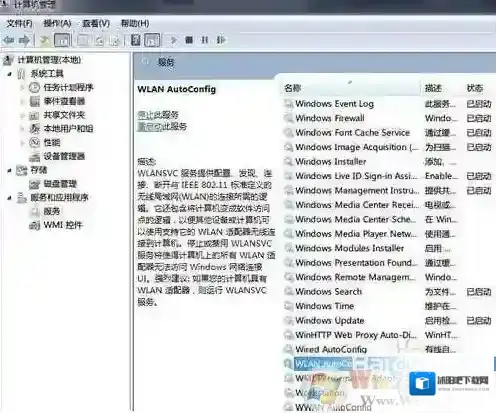Screen dimensions: 496x413
Task: Open the 操作(A) menu
Action: (x=57, y=23)
